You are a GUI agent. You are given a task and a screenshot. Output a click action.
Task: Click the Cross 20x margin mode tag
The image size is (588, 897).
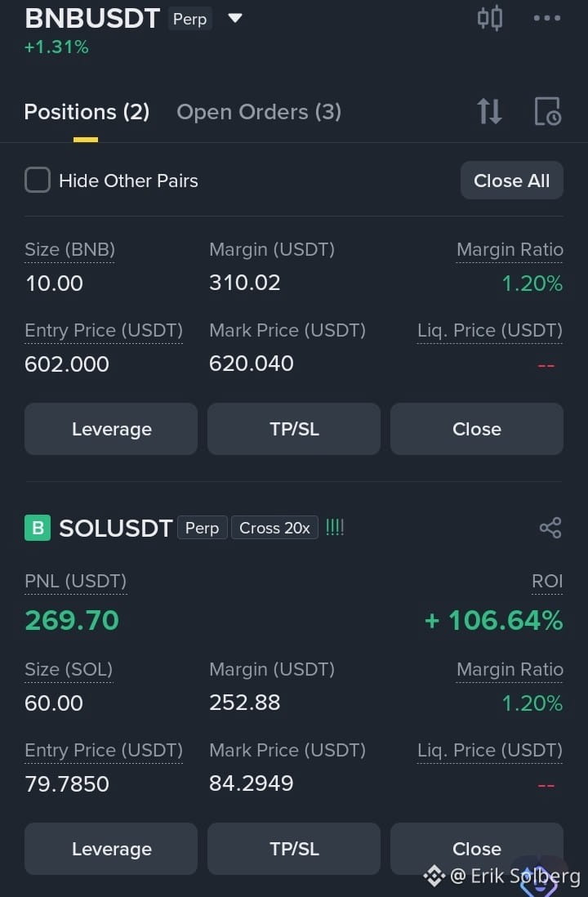(x=274, y=528)
